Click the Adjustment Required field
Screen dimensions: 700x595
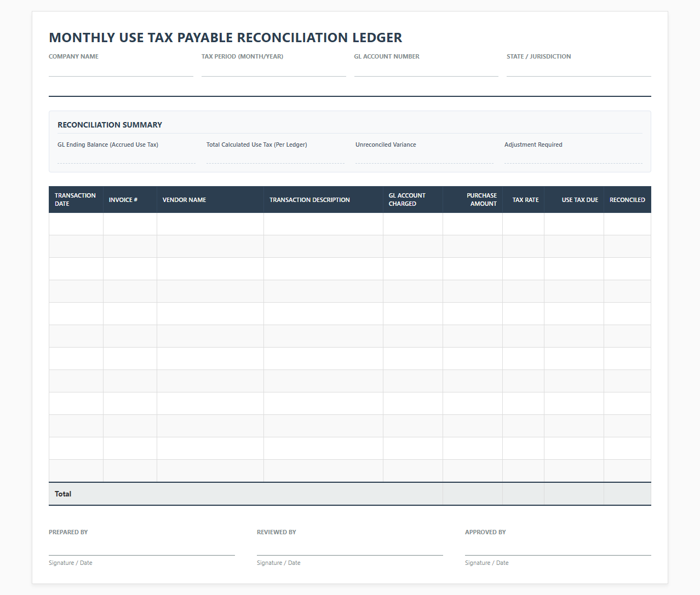click(x=573, y=157)
